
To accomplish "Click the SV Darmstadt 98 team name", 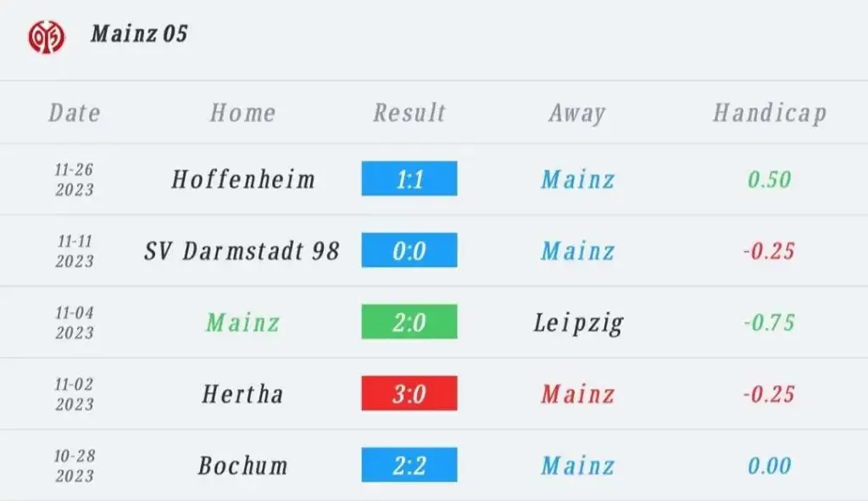I will [x=242, y=251].
